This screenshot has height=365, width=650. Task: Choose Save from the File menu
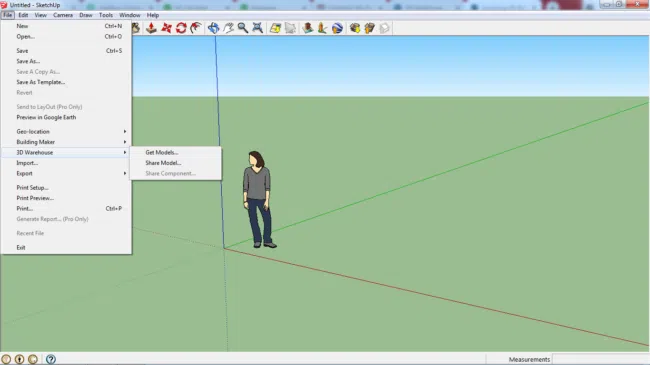coord(66,51)
